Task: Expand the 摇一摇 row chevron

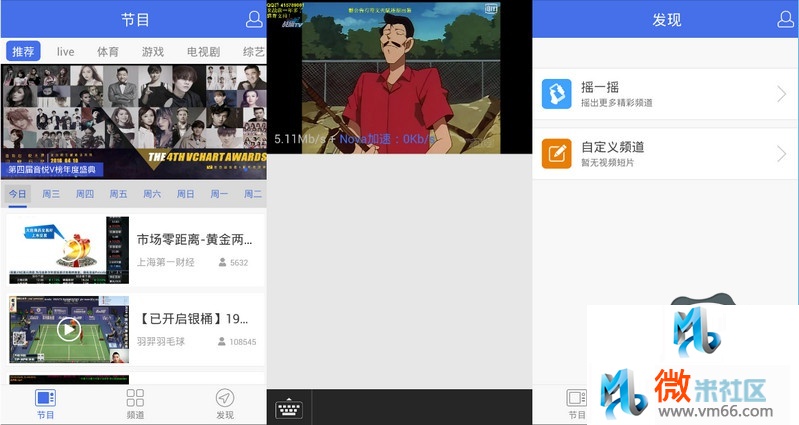Action: click(782, 94)
